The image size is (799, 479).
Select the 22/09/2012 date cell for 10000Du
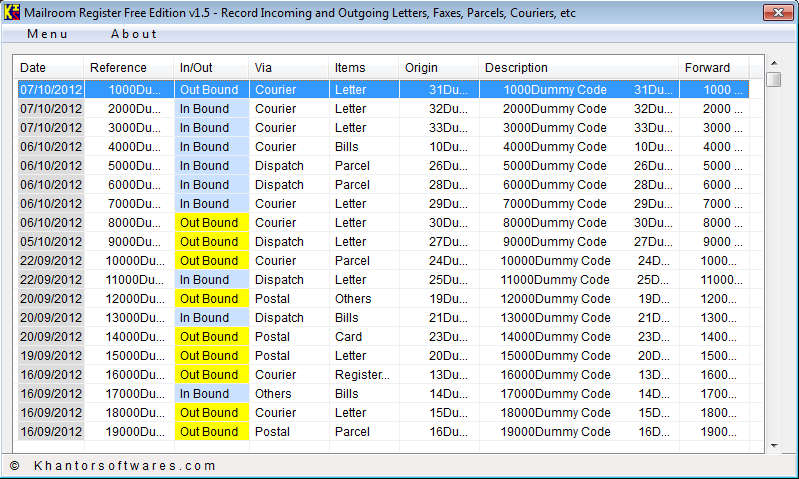51,261
